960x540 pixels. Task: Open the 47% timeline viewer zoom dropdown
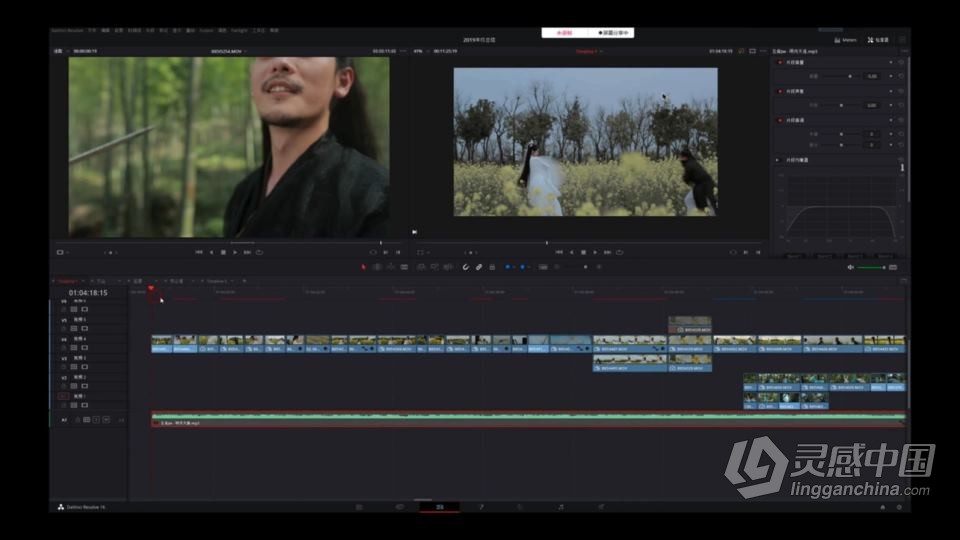click(421, 51)
